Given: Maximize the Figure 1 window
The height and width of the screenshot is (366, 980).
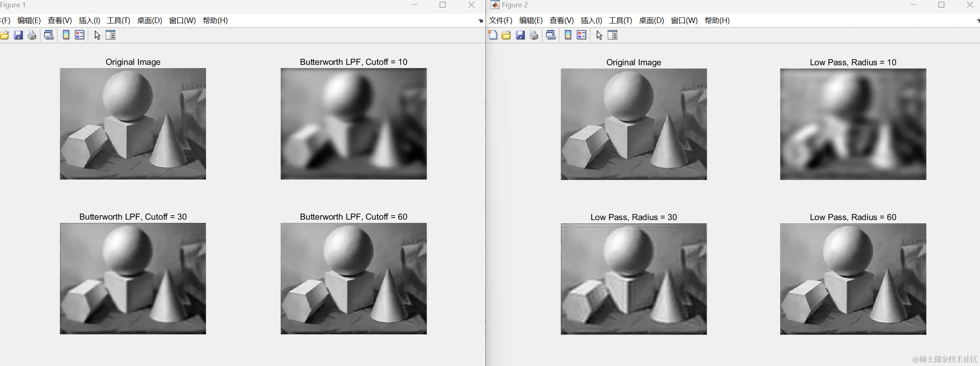Looking at the screenshot, I should [x=443, y=5].
